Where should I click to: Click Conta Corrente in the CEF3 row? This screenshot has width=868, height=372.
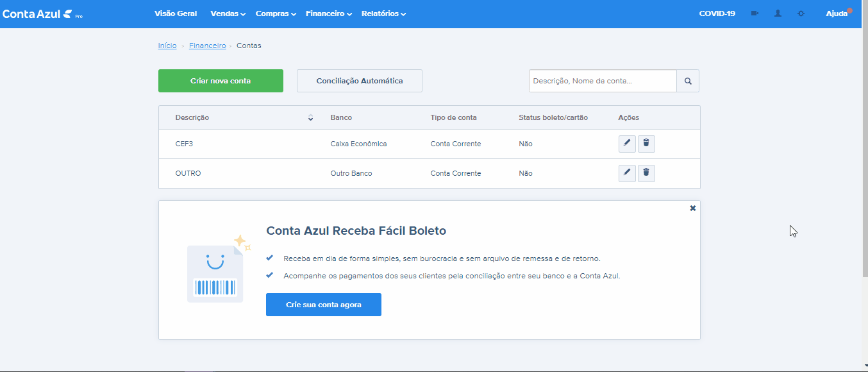456,144
